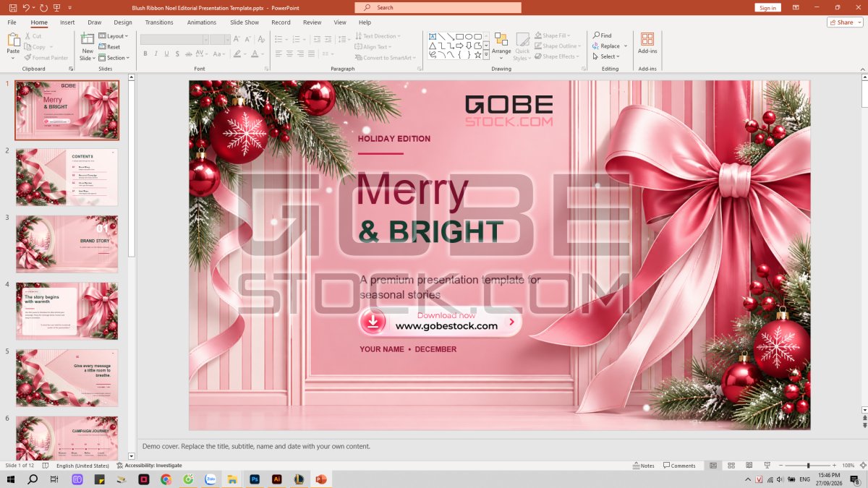
Task: Click the Search box in title bar
Action: (x=438, y=7)
